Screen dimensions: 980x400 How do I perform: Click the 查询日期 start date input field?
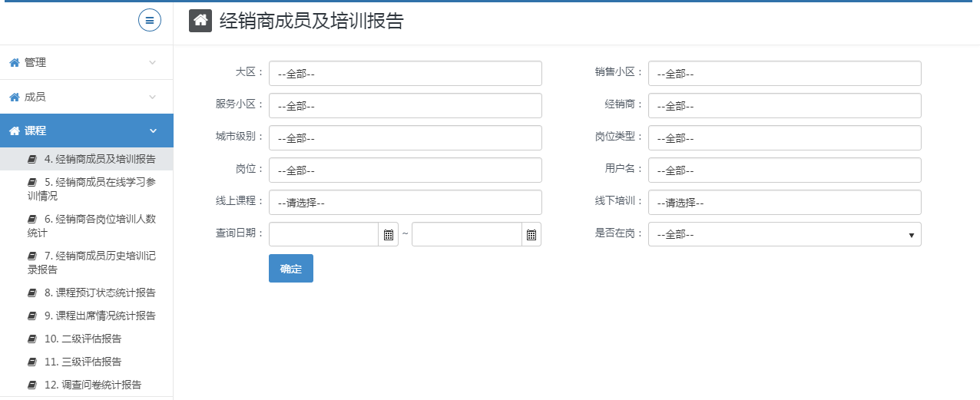[323, 234]
